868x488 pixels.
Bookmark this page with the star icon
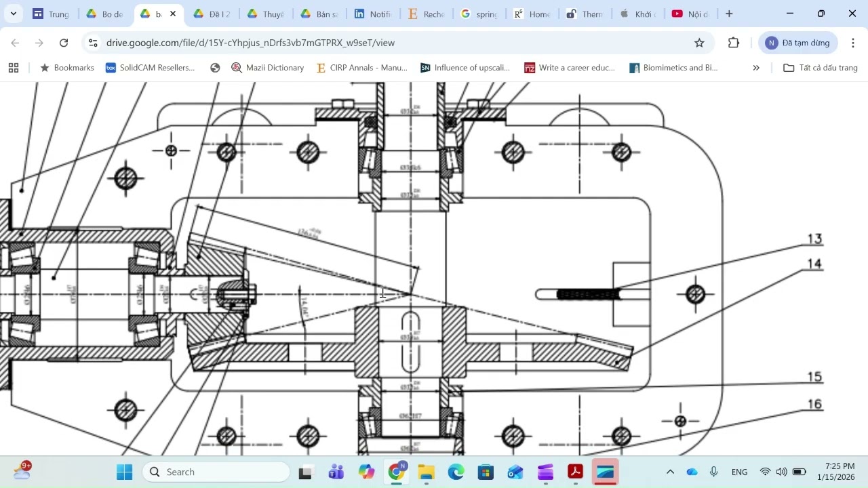point(699,43)
